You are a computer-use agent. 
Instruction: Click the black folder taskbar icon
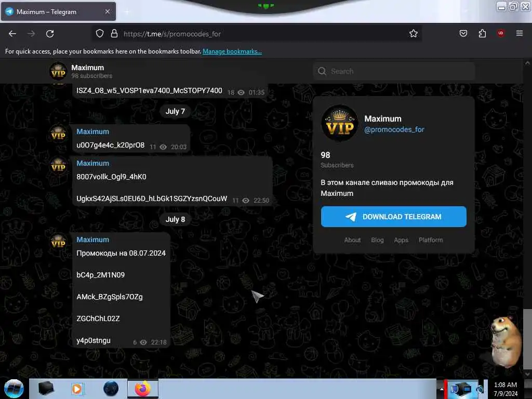click(x=46, y=389)
